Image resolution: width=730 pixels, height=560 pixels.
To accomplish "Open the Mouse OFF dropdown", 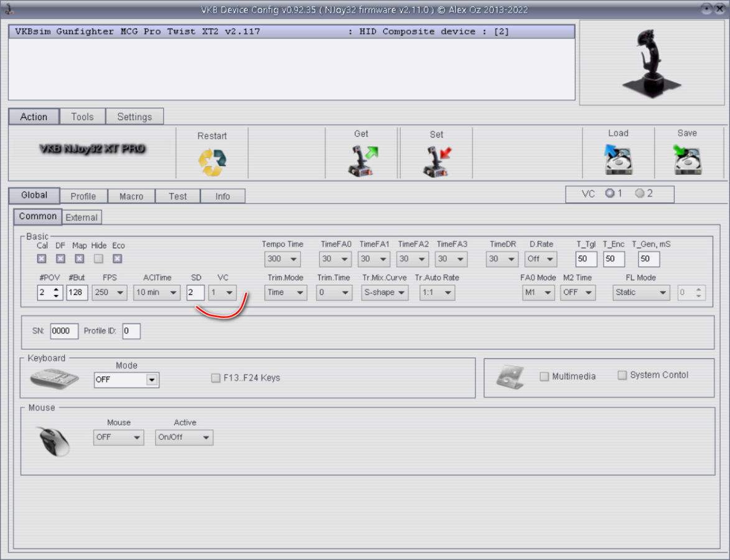I will point(119,437).
